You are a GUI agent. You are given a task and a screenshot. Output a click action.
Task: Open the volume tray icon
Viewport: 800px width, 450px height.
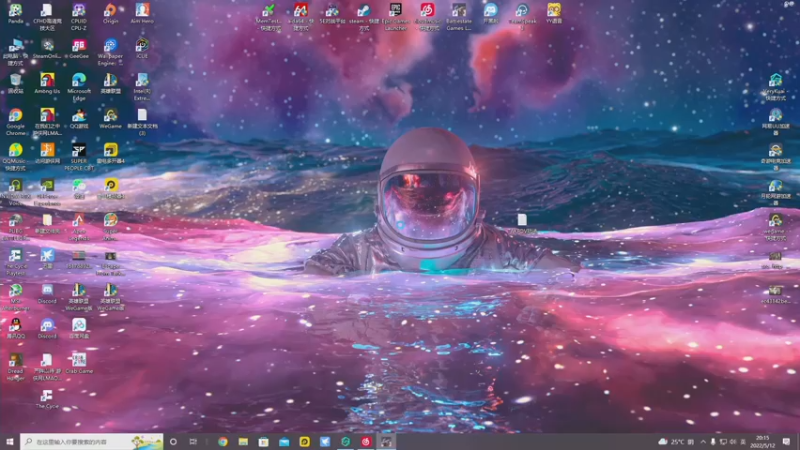pos(733,441)
